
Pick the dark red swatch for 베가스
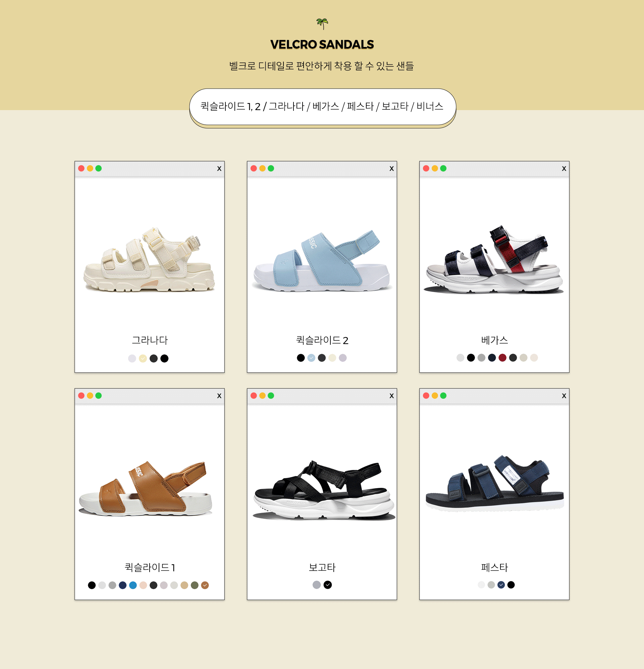click(x=502, y=358)
